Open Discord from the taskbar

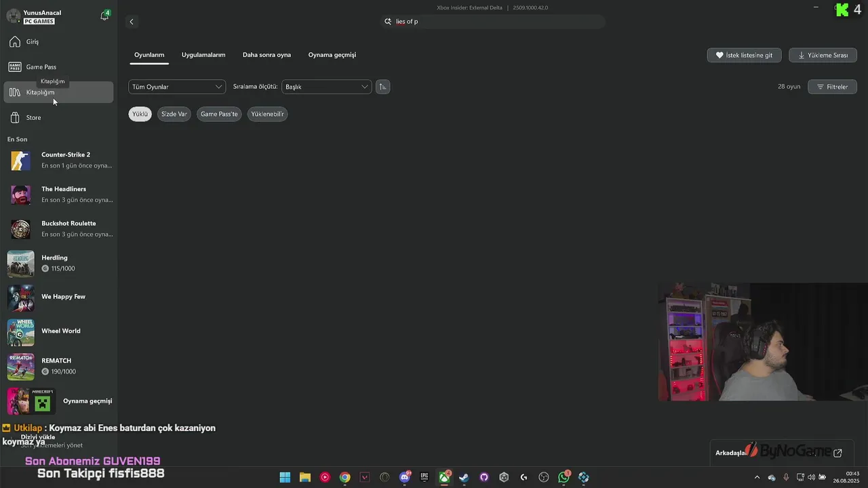pyautogui.click(x=405, y=477)
